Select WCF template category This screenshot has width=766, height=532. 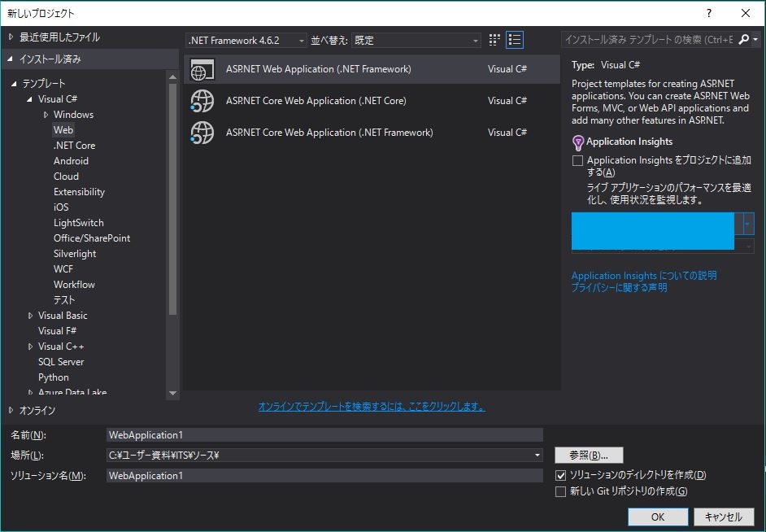(63, 269)
